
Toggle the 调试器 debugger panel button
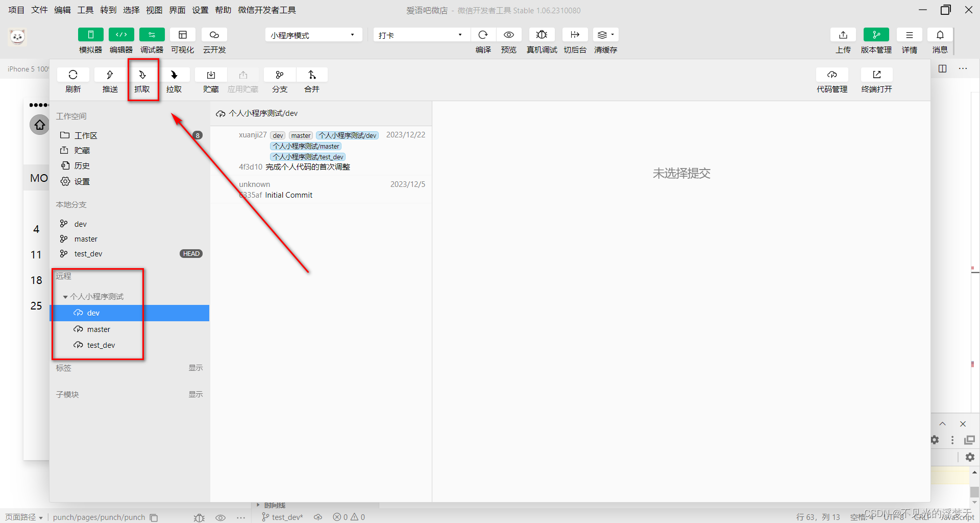(x=152, y=35)
